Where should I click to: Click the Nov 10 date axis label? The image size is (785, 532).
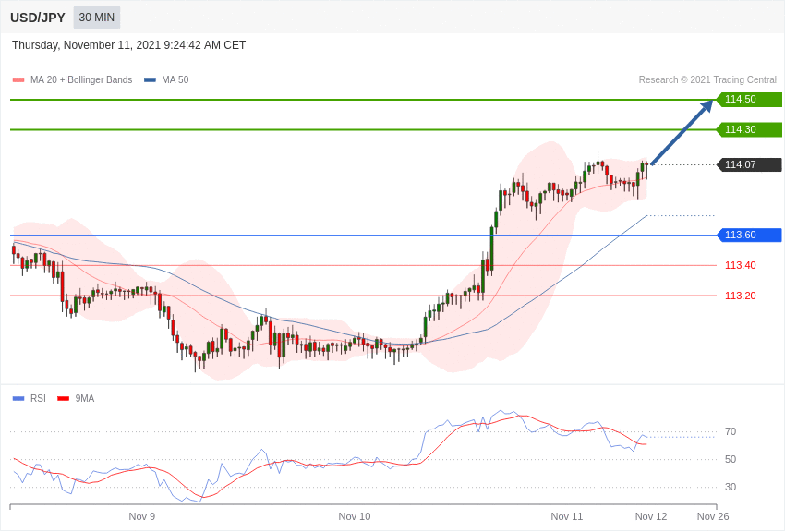pyautogui.click(x=355, y=516)
